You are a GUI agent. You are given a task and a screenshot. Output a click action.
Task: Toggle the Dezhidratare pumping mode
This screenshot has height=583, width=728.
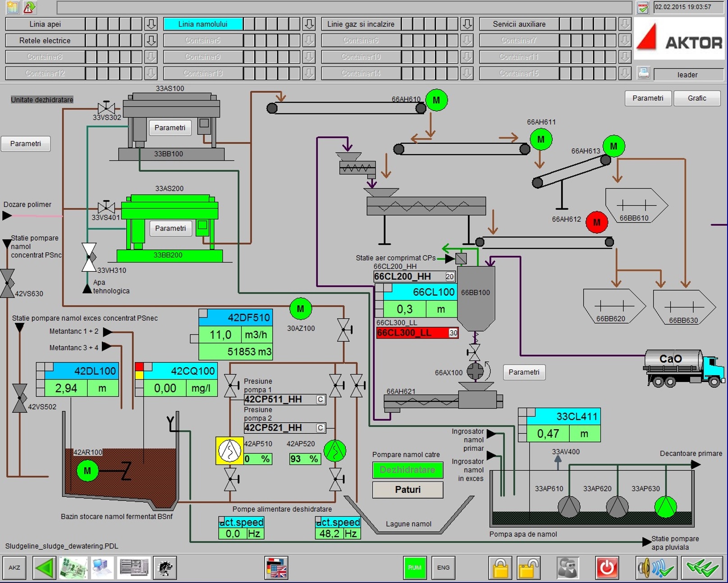(x=407, y=470)
